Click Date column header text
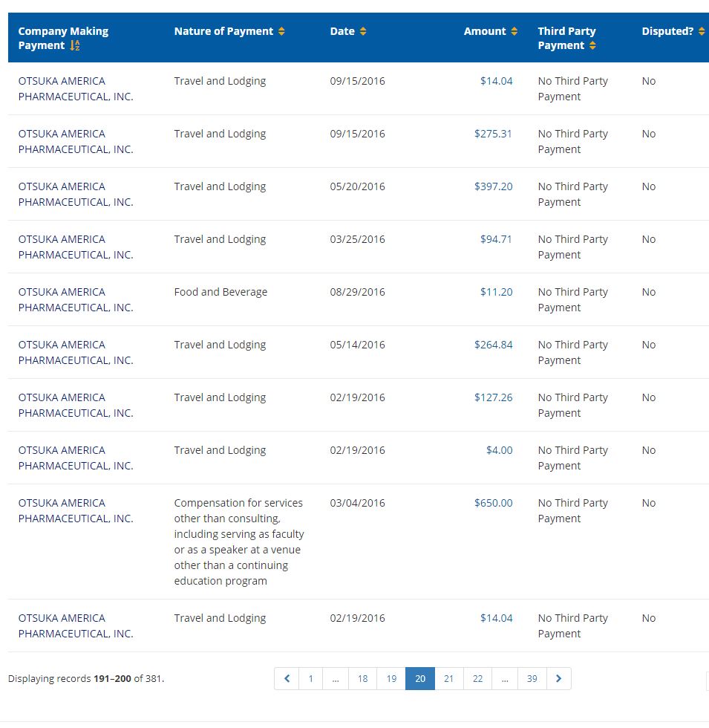The width and height of the screenshot is (709, 728). pyautogui.click(x=342, y=31)
